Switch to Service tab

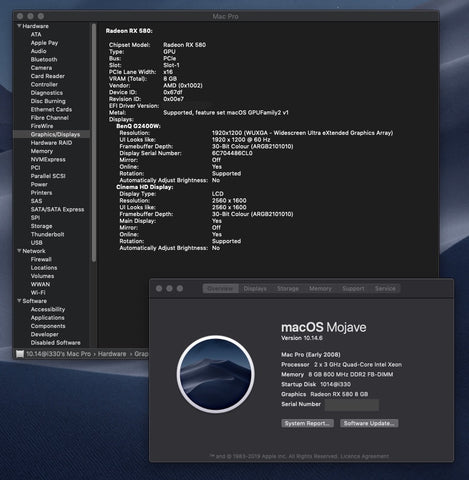385,289
